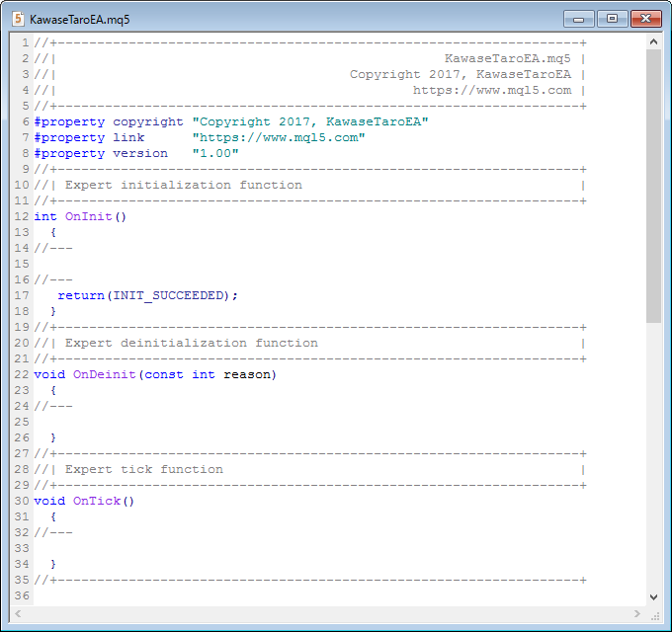
Task: Place cursor on OnDeinit function name
Action: pos(105,374)
